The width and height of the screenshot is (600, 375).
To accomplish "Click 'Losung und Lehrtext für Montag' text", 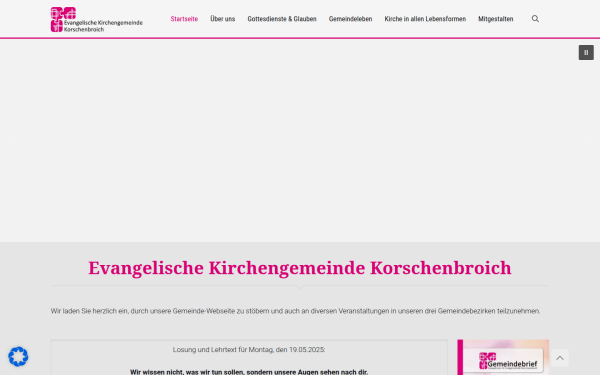I will point(249,350).
